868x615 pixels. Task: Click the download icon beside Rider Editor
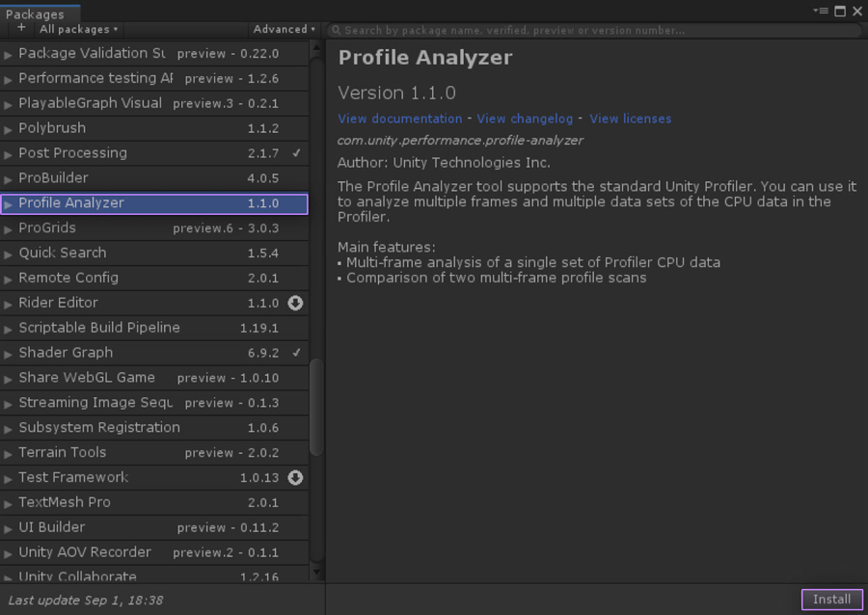tap(296, 303)
